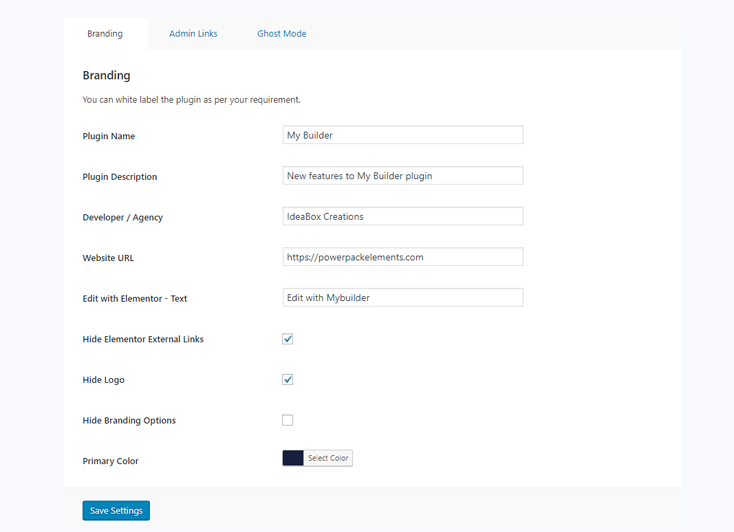Click the Save Settings button
Image resolution: width=734 pixels, height=532 pixels.
(x=116, y=510)
